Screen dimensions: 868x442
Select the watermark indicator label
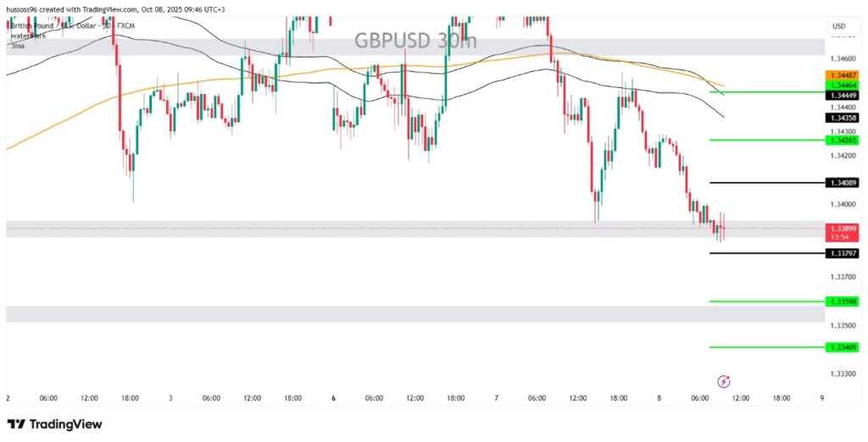[29, 36]
